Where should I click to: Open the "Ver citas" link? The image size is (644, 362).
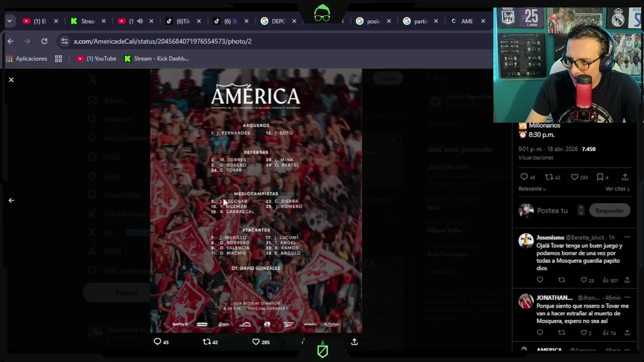tap(617, 189)
